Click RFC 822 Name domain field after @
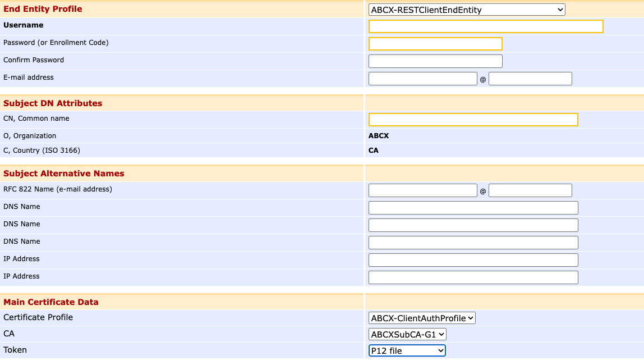The height and width of the screenshot is (360, 644). click(x=530, y=190)
